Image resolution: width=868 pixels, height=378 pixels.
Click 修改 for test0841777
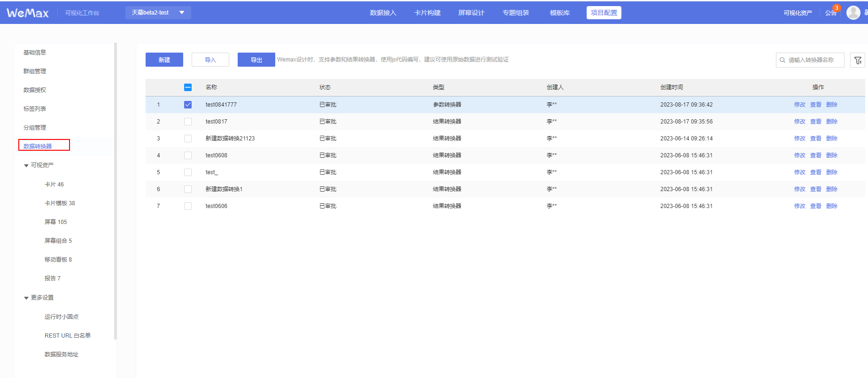[x=799, y=105]
